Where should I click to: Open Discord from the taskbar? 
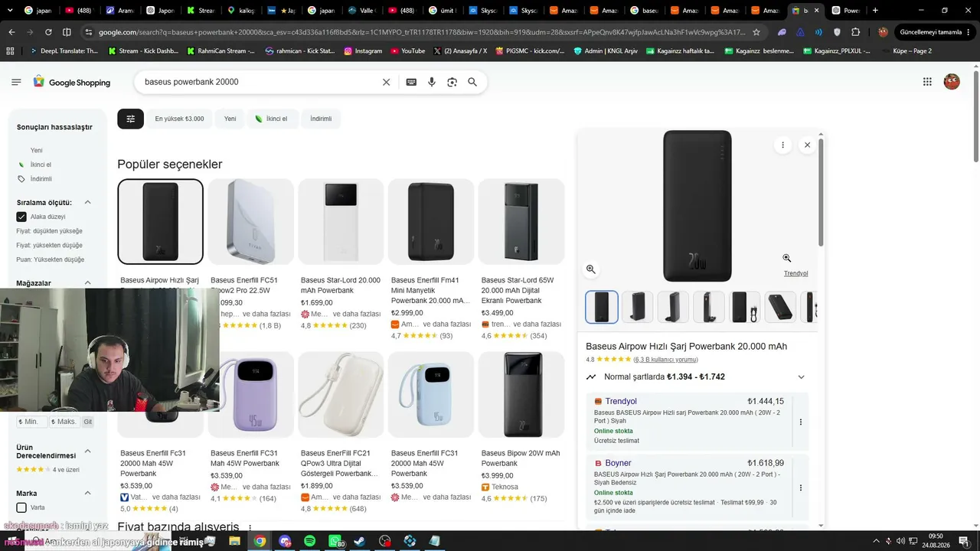(285, 541)
